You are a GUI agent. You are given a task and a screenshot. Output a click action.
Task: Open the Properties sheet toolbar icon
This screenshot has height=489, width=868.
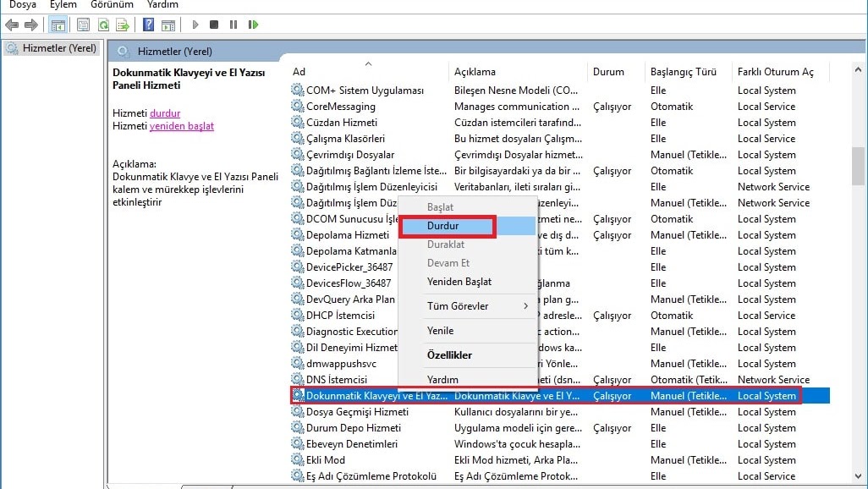(x=83, y=25)
